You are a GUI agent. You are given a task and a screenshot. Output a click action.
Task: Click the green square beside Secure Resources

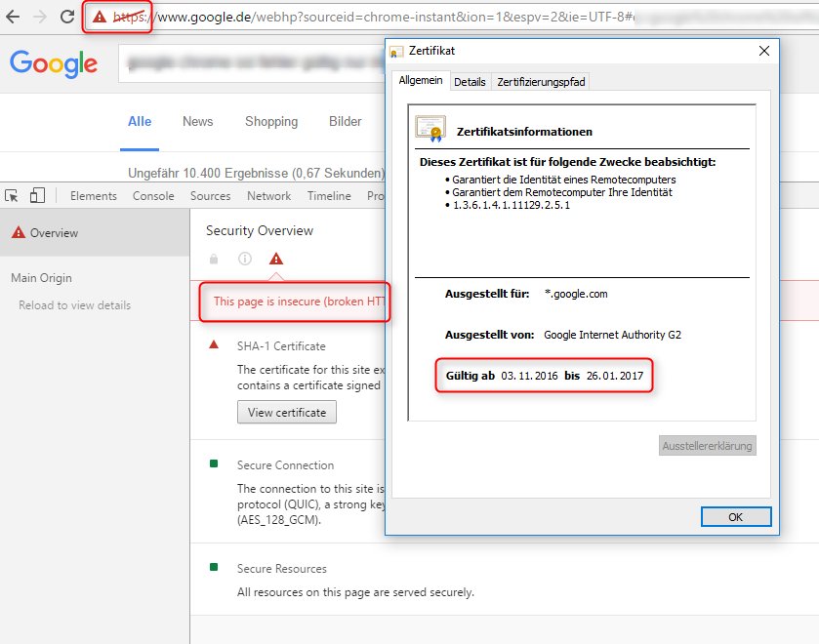[214, 567]
